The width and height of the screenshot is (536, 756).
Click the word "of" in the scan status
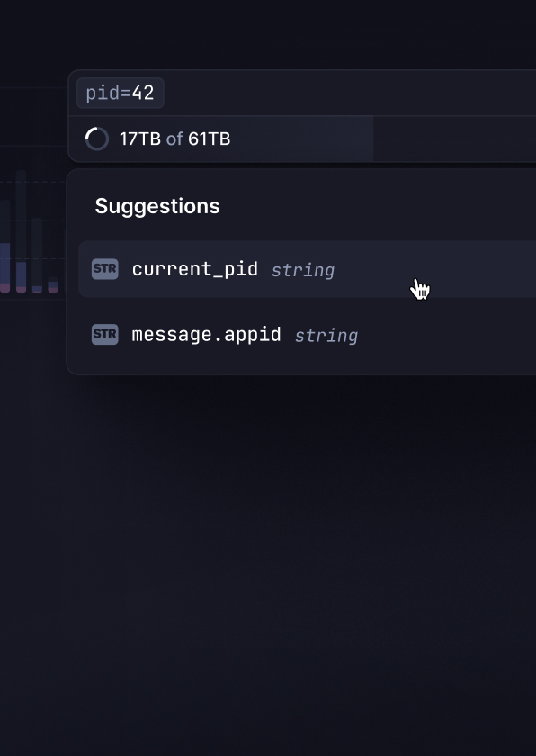coord(174,139)
